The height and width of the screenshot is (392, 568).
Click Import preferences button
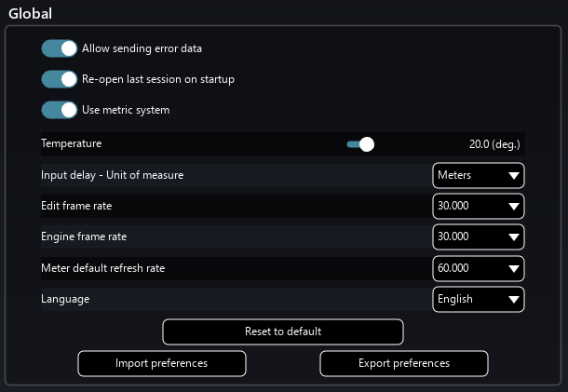[x=161, y=363]
